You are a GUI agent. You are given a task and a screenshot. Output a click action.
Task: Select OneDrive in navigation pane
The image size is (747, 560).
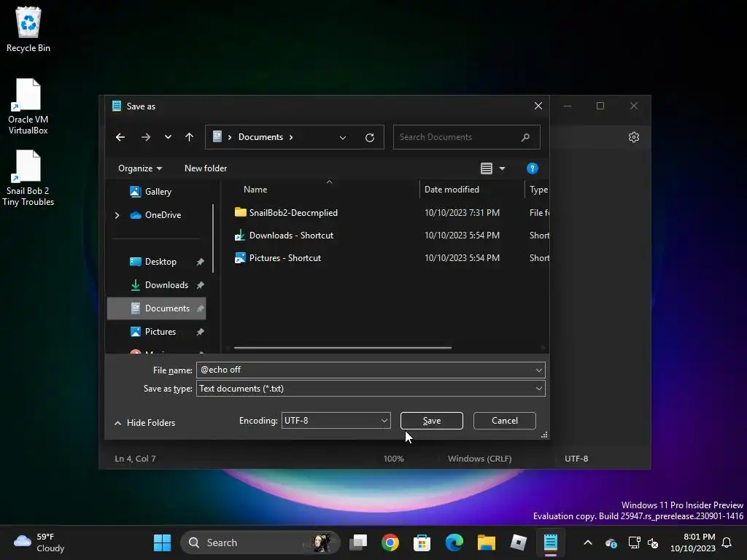click(x=163, y=215)
